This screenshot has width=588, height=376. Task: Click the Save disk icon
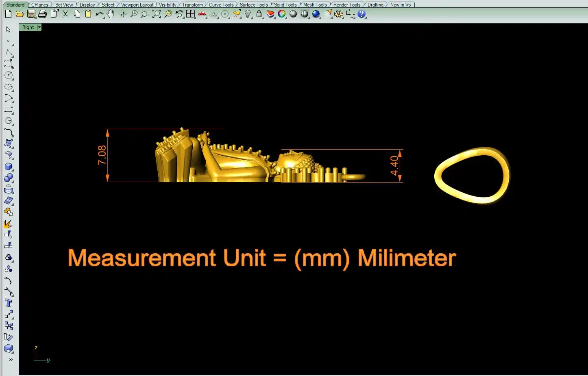click(31, 14)
